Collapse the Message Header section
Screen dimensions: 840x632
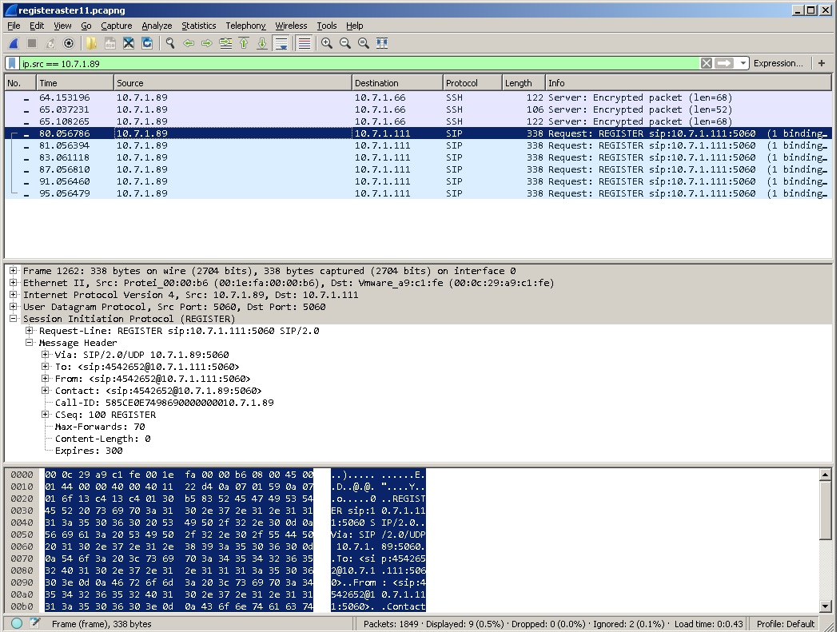[30, 343]
